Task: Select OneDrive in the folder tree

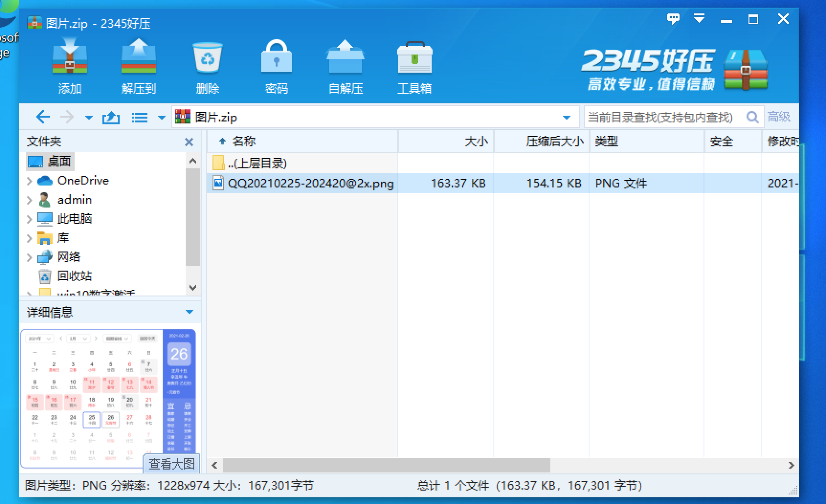Action: point(73,180)
